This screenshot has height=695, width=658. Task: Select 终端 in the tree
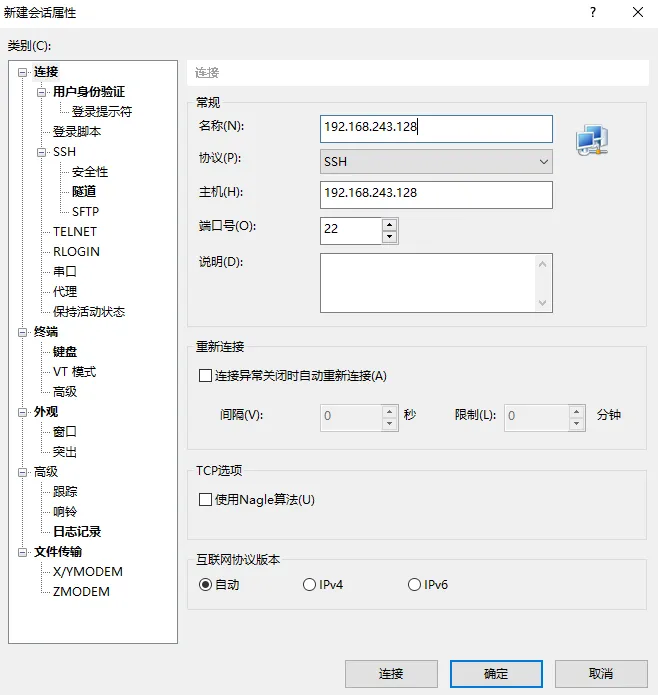click(46, 332)
